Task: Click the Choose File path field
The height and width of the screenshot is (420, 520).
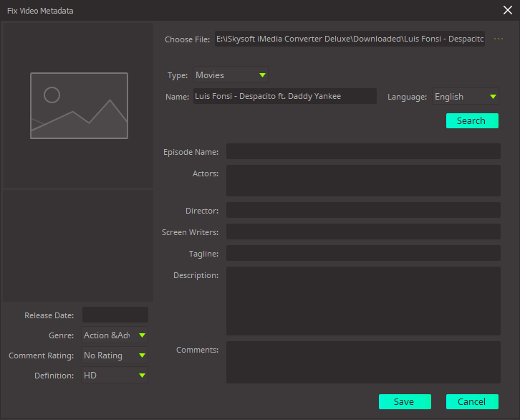Action: [350, 39]
